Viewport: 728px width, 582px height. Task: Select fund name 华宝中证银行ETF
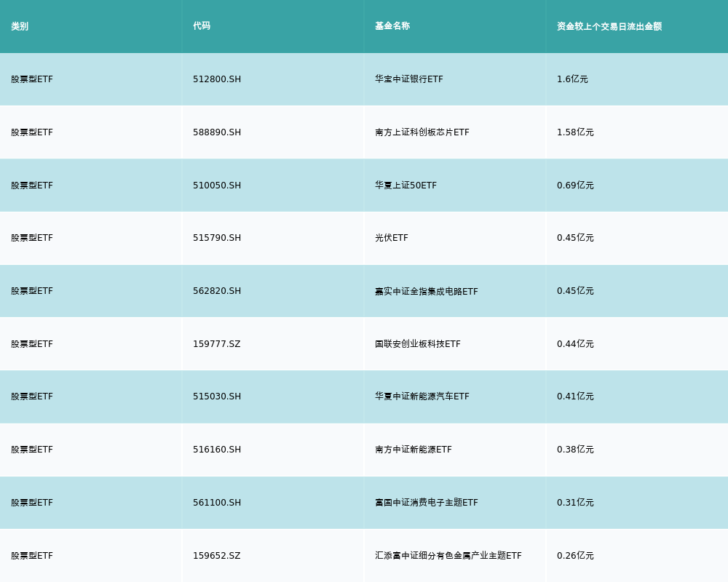click(408, 79)
